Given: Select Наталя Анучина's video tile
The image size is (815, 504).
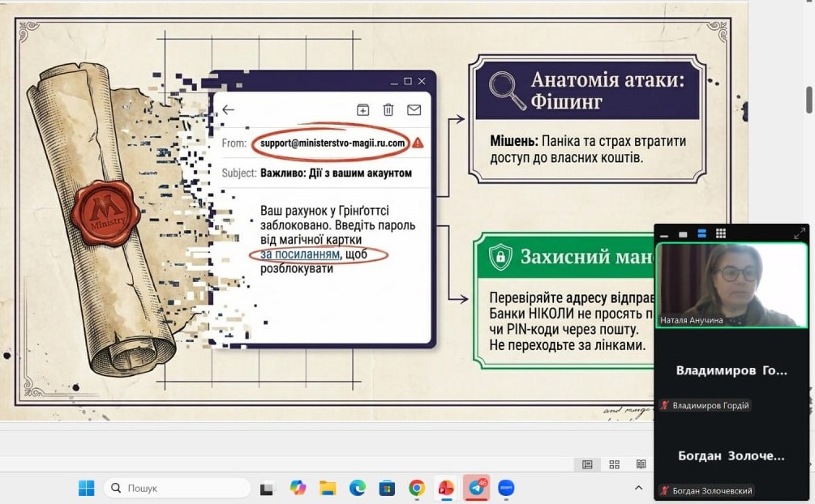Looking at the screenshot, I should coord(731,285).
